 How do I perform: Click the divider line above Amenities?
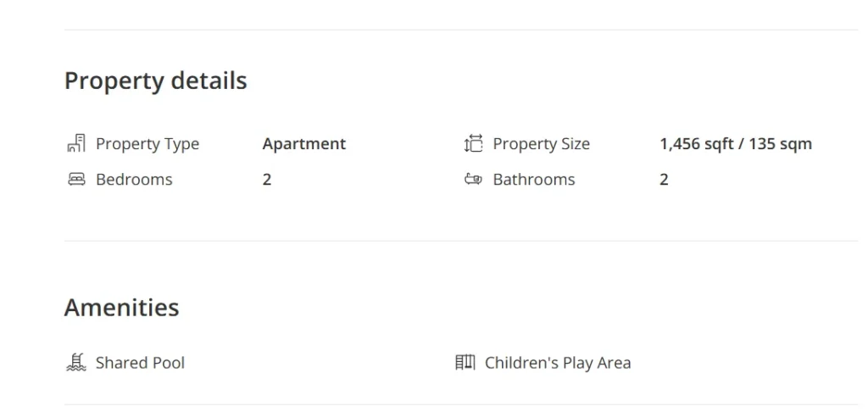460,241
